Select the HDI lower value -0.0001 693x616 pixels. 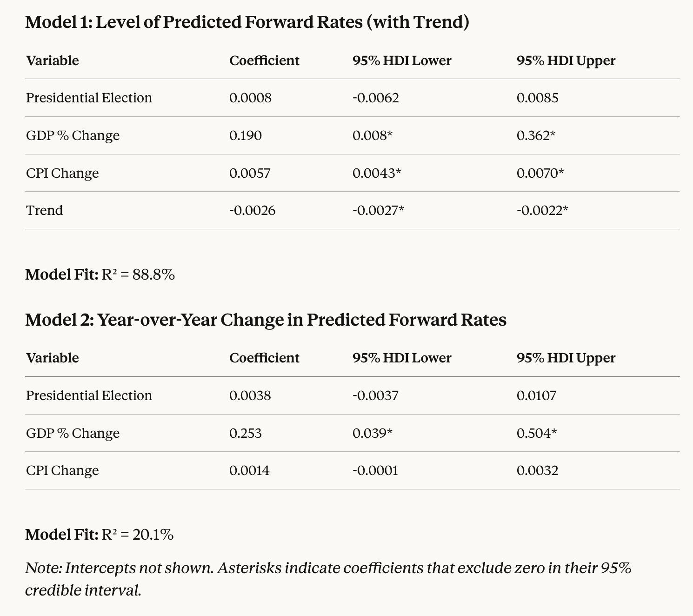[x=375, y=470]
